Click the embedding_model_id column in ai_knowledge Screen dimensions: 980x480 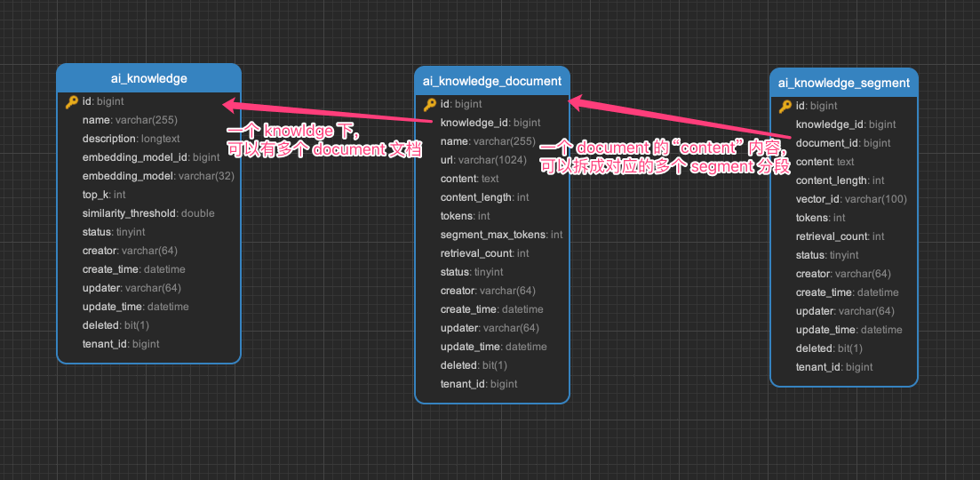point(151,157)
